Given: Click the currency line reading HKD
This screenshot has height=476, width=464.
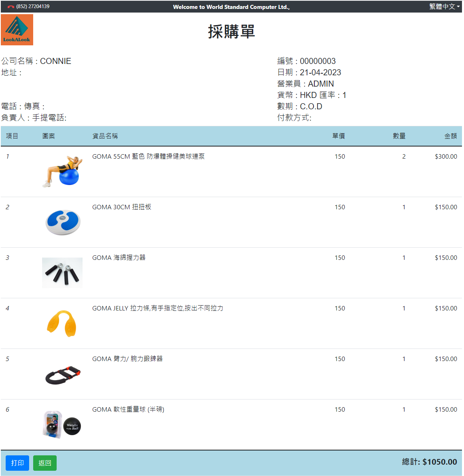Looking at the screenshot, I should point(311,95).
